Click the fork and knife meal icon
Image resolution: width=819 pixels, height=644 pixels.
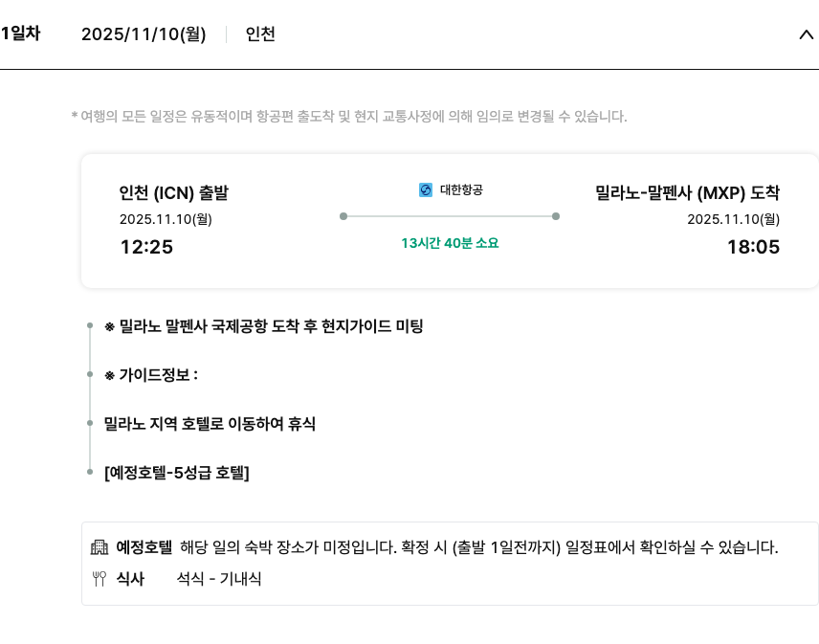[x=100, y=579]
